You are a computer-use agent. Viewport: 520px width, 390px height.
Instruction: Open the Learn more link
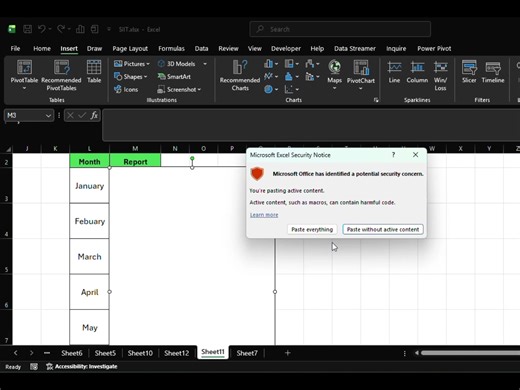[x=264, y=215]
